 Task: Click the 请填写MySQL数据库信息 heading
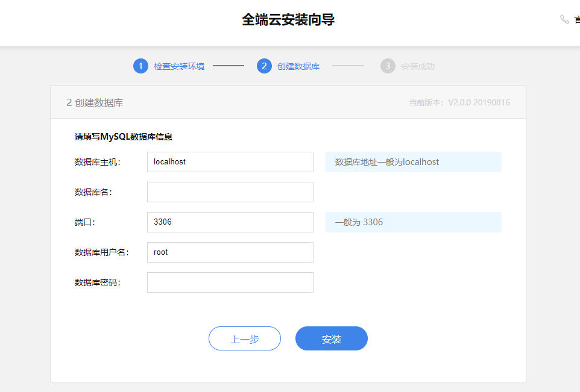tap(124, 137)
